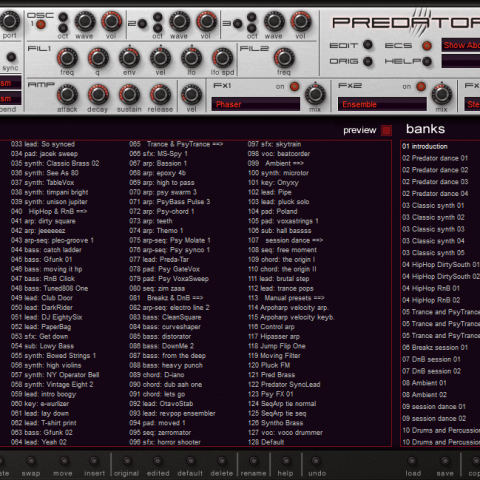Click the AMP sustain knob
480x480 pixels.
click(x=129, y=95)
